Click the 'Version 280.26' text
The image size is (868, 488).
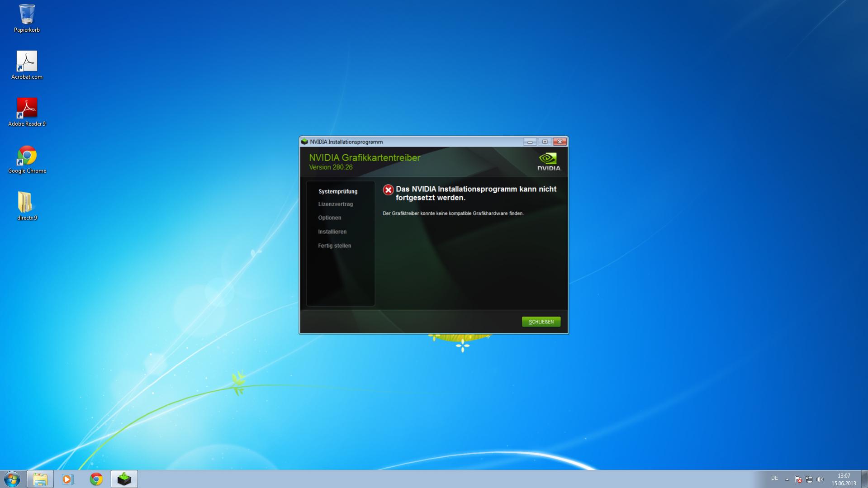(331, 167)
